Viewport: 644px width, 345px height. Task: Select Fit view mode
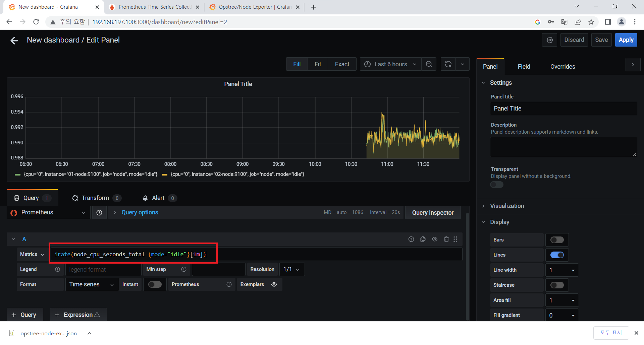[x=318, y=64]
